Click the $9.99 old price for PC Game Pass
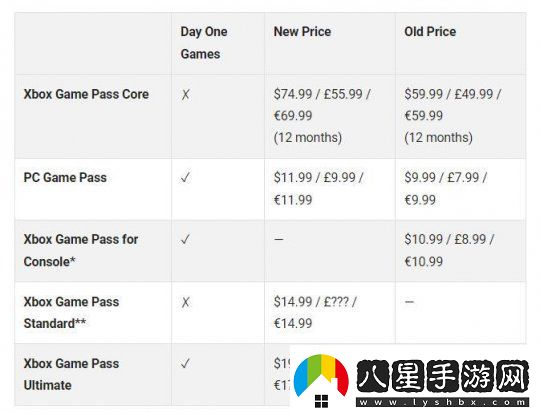The width and height of the screenshot is (540, 413). point(420,178)
